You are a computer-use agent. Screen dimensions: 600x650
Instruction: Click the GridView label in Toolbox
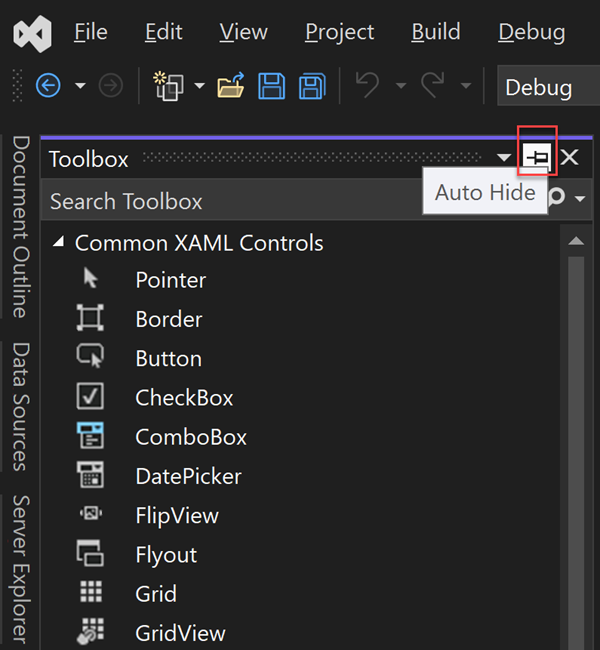click(180, 633)
